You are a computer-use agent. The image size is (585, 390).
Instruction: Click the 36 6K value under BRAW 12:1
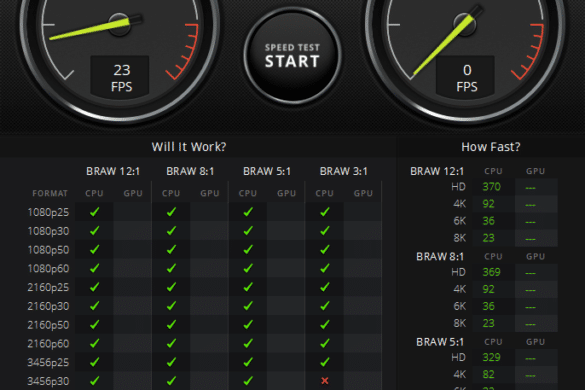click(x=488, y=221)
